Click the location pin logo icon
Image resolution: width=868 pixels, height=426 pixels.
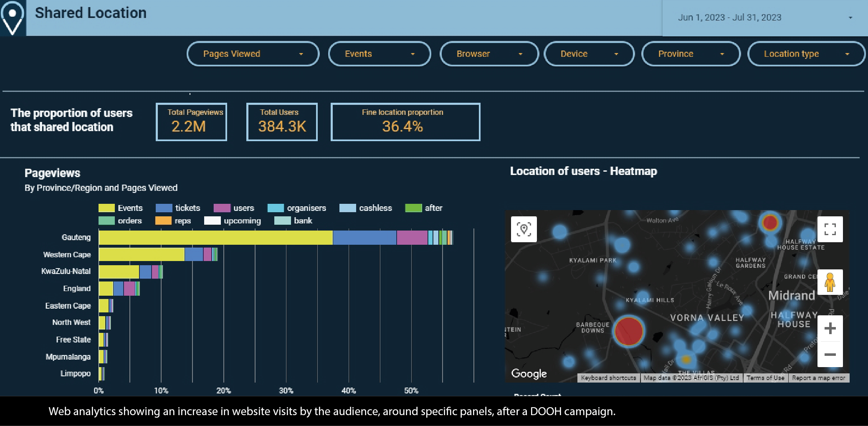coord(13,18)
